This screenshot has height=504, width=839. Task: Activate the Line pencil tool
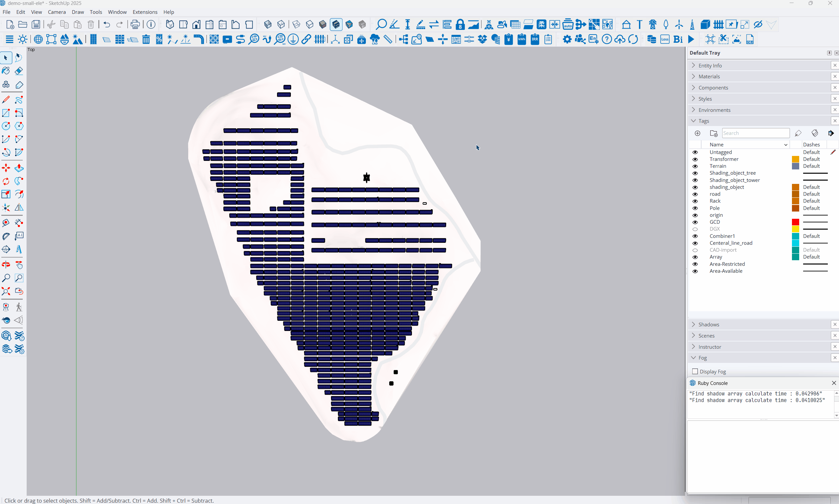coord(6,100)
